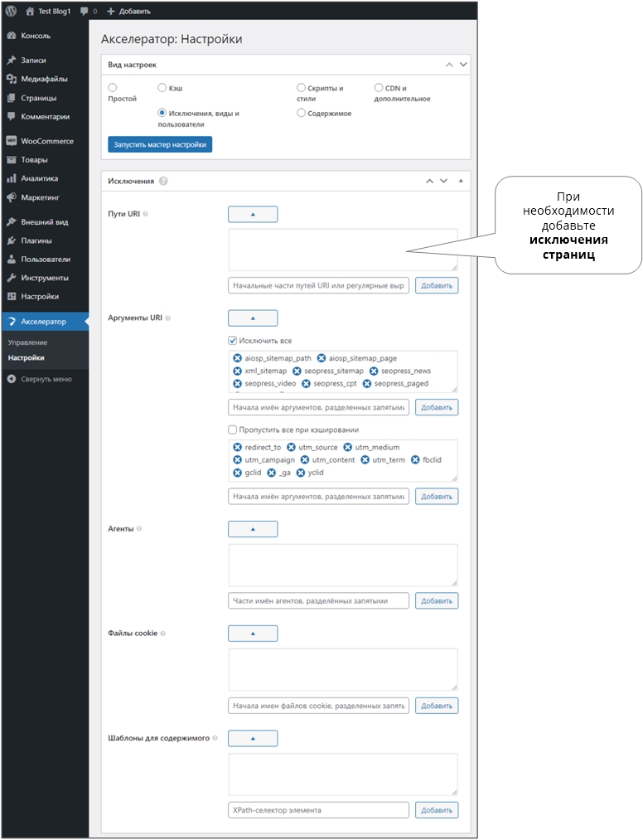This screenshot has width=643, height=840.
Task: Open the Товары menu
Action: click(45, 160)
